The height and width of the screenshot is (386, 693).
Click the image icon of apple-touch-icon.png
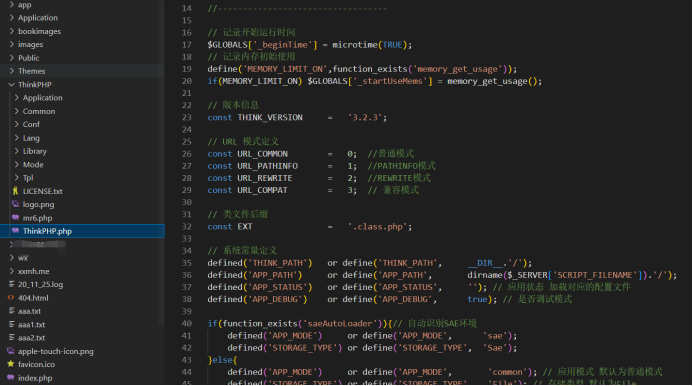pos(11,351)
